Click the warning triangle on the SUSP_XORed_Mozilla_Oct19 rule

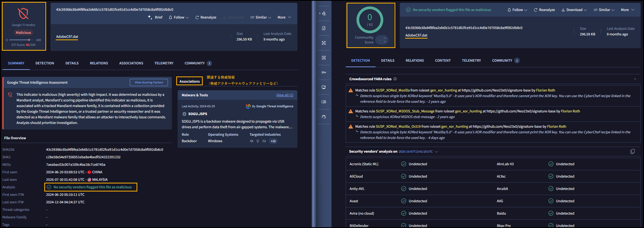(x=351, y=127)
